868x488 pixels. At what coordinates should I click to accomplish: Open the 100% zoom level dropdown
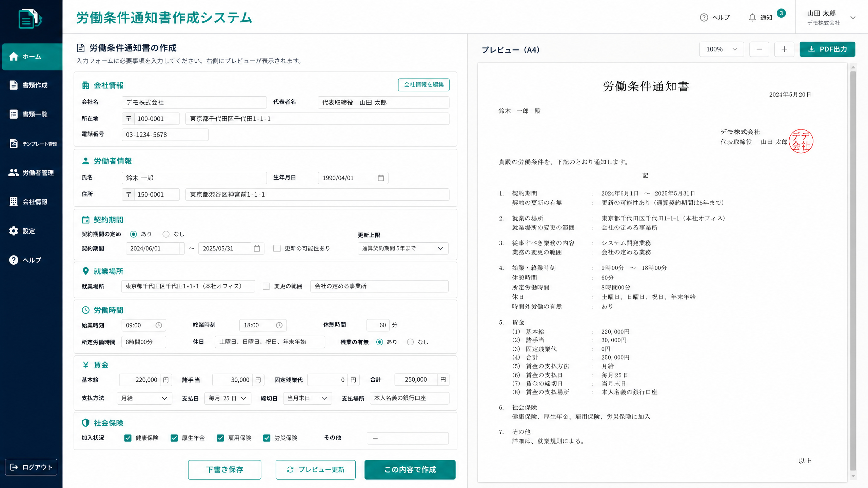[722, 49]
